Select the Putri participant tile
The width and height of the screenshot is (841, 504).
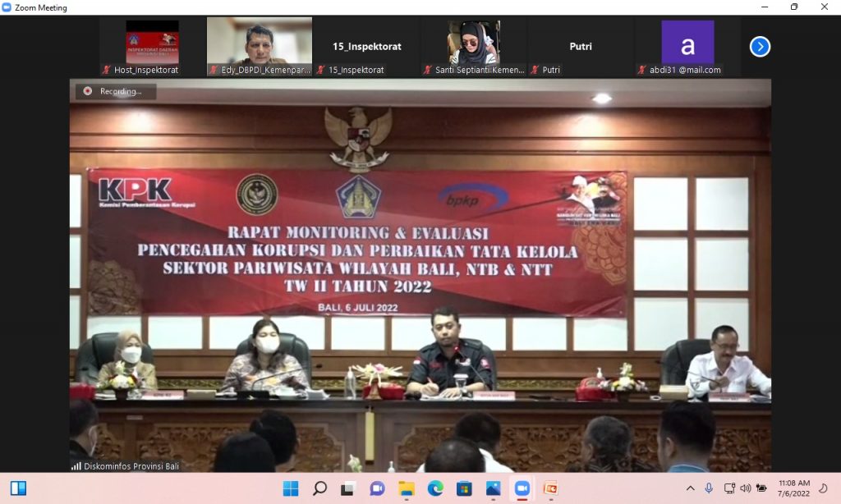click(x=581, y=47)
